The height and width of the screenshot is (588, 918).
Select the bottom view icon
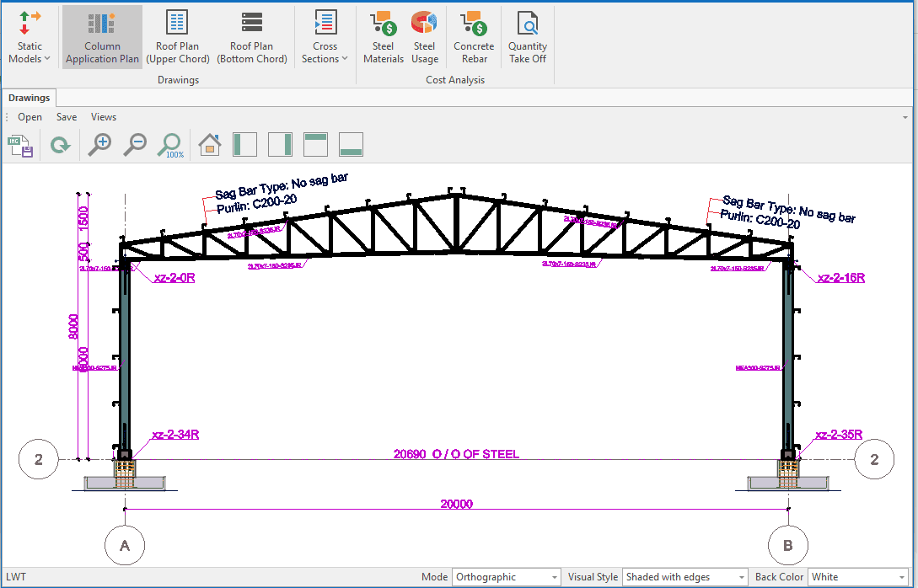tap(351, 145)
